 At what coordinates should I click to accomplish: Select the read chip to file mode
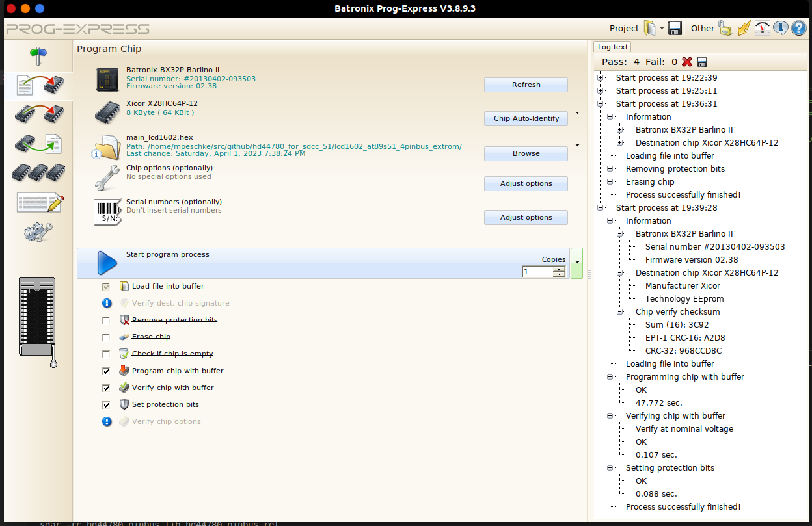tap(38, 143)
